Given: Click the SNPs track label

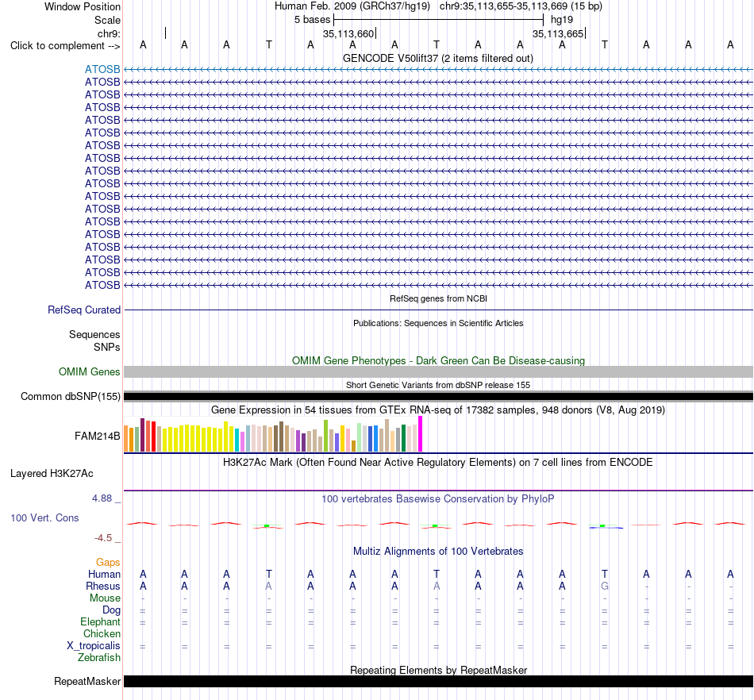Looking at the screenshot, I should tap(107, 347).
